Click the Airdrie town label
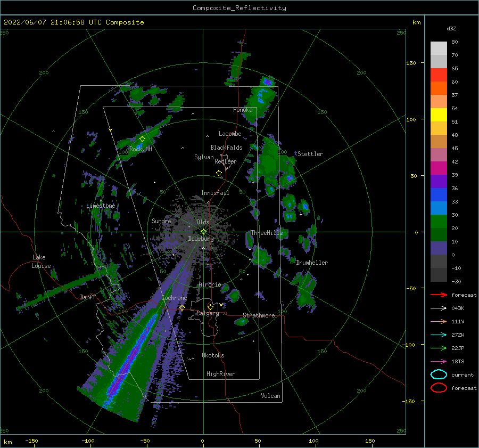 pyautogui.click(x=210, y=284)
